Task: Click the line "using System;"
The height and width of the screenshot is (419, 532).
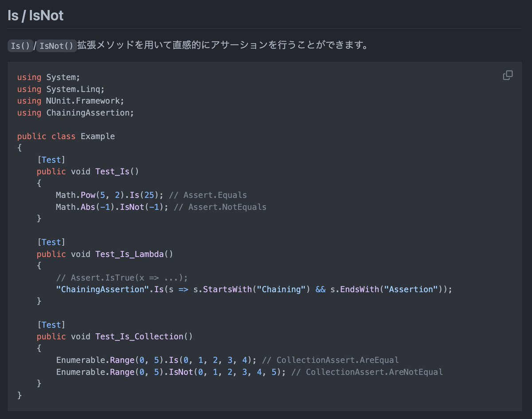Action: coord(49,77)
